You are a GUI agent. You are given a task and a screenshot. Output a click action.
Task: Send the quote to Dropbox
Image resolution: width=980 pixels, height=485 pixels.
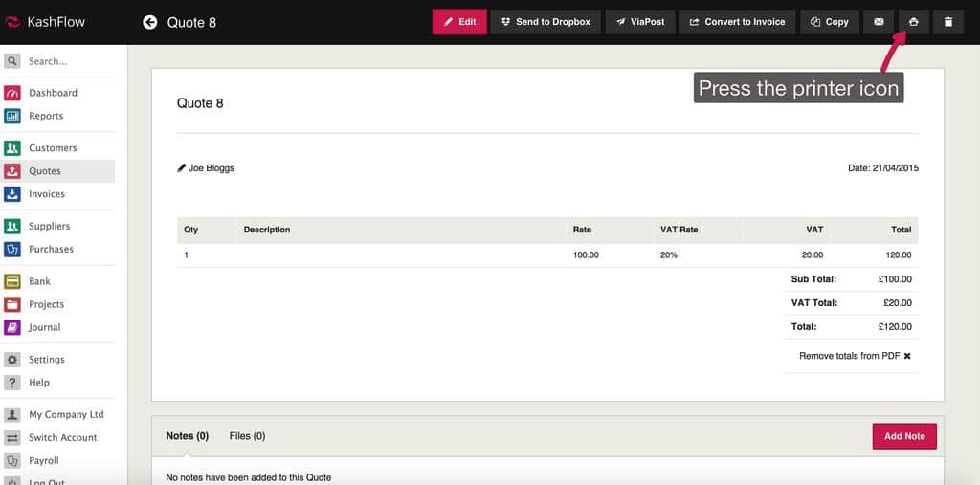tap(546, 22)
